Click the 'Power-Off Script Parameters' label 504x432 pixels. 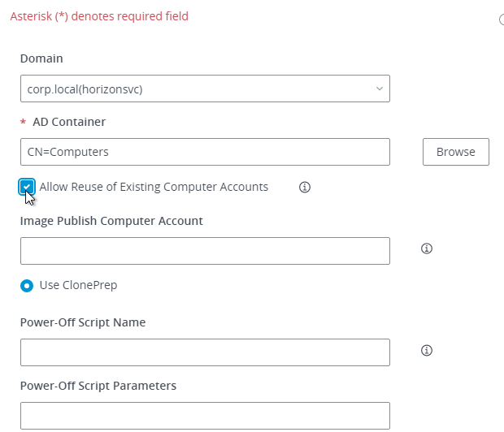[98, 386]
